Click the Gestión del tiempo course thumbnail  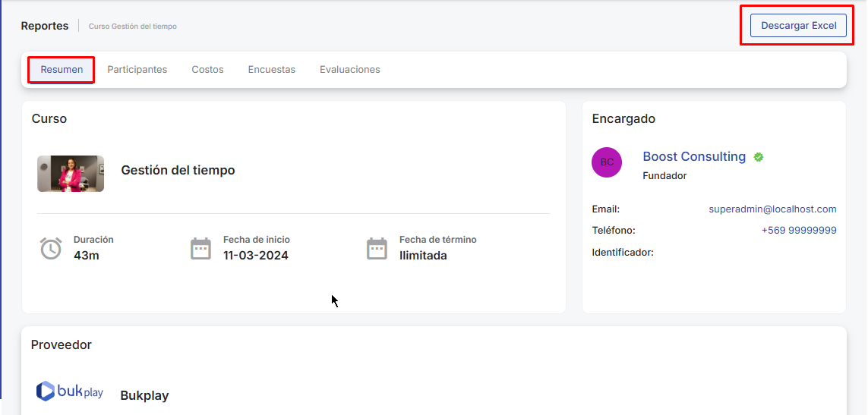(x=71, y=174)
